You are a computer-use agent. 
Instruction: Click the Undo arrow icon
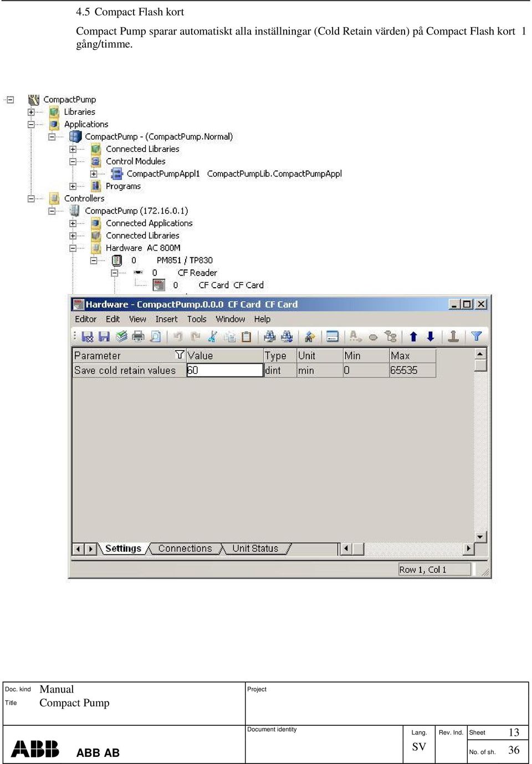tap(178, 337)
